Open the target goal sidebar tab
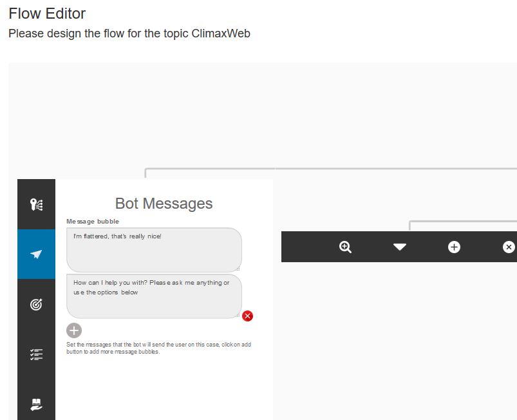Image resolution: width=517 pixels, height=420 pixels. (x=36, y=304)
